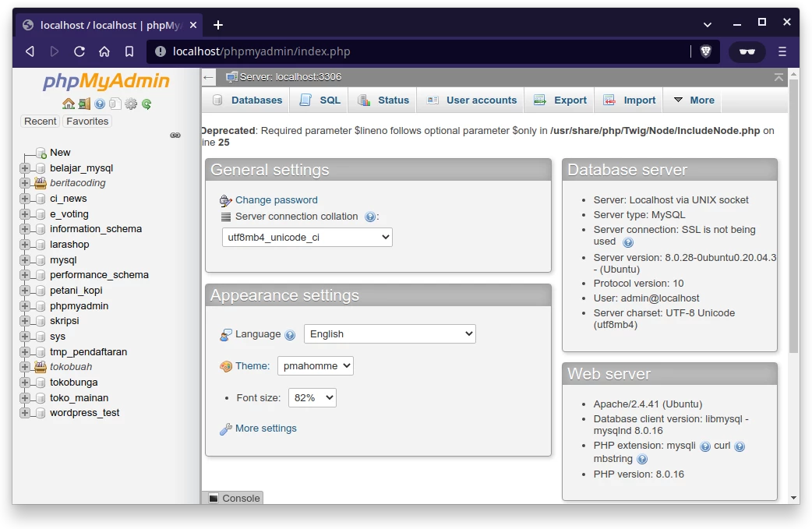
Task: Open the Theme dropdown
Action: coord(315,365)
